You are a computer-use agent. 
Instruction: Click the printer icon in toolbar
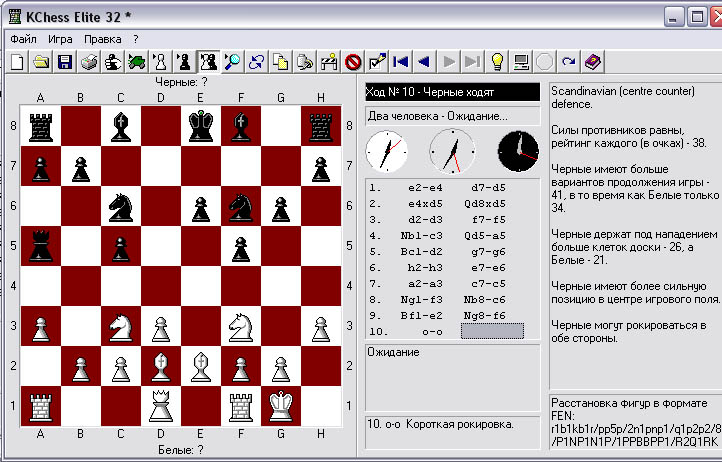tap(89, 62)
